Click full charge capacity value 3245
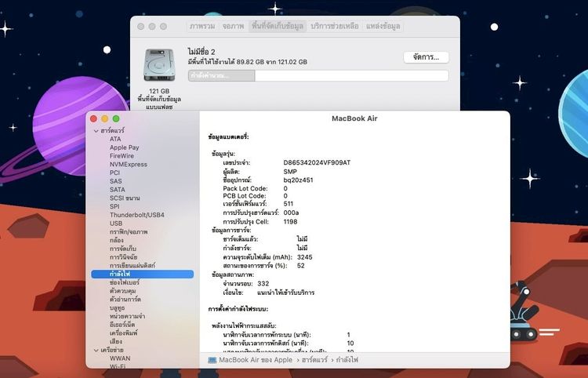This screenshot has width=588, height=378. coord(305,257)
